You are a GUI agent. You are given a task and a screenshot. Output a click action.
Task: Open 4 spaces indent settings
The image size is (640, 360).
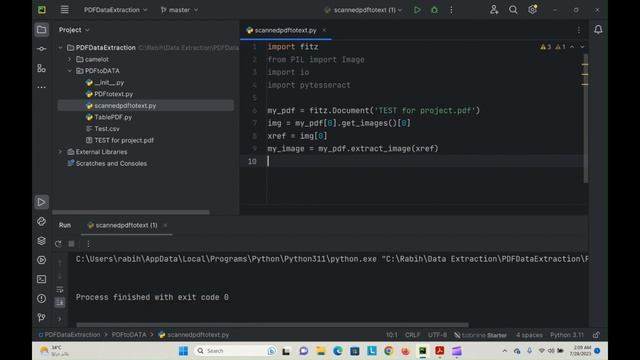point(529,335)
